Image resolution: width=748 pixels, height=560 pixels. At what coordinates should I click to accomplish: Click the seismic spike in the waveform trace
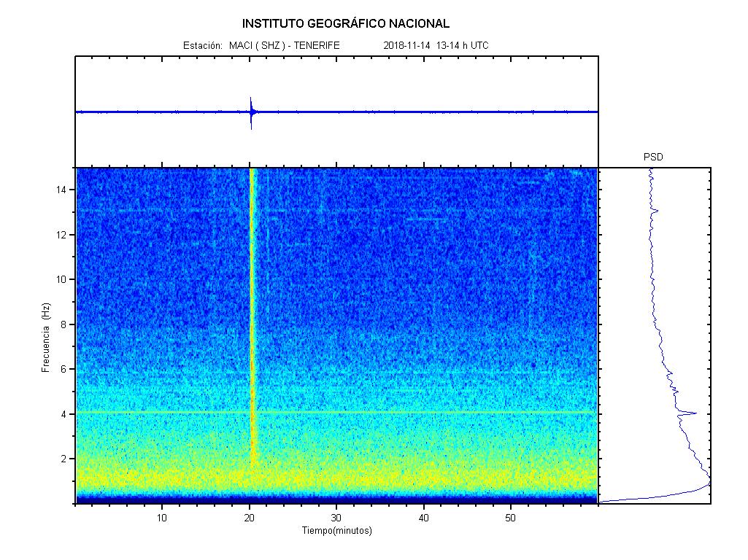point(251,112)
